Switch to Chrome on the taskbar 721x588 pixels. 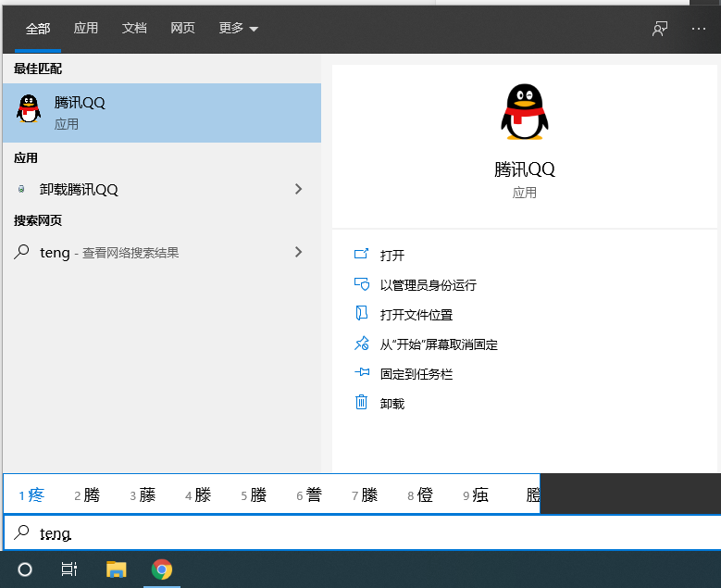(x=162, y=569)
